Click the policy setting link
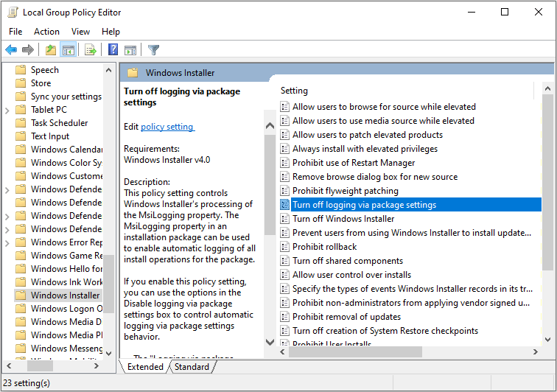This screenshot has width=557, height=392. pos(167,127)
